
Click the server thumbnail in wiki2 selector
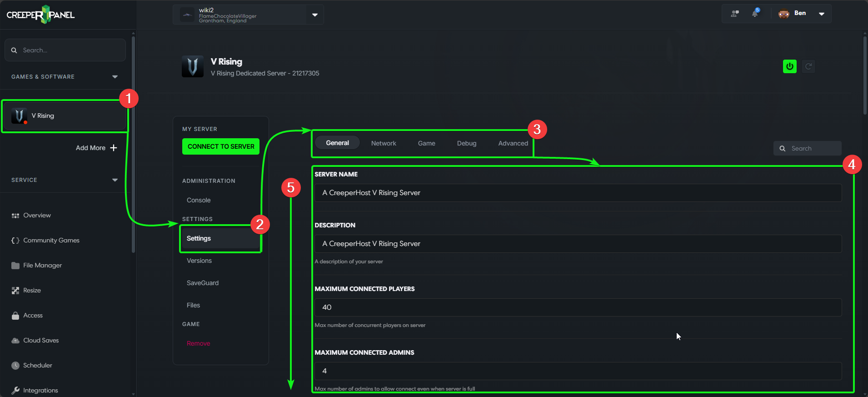click(x=187, y=15)
